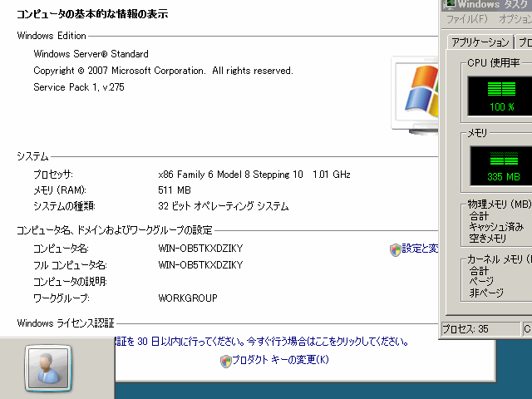Screen dimensions: 532x399
Task: Click the メモリ (RAM): label
Action: pos(60,190)
